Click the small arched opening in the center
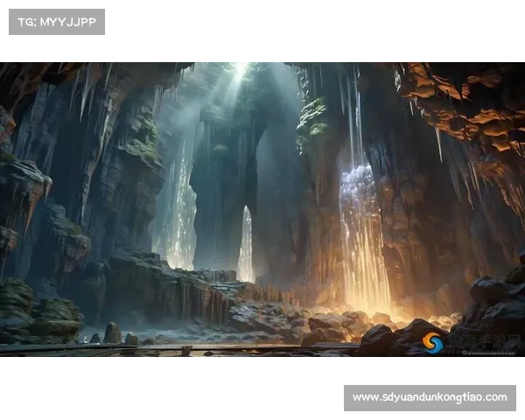 tap(246, 245)
